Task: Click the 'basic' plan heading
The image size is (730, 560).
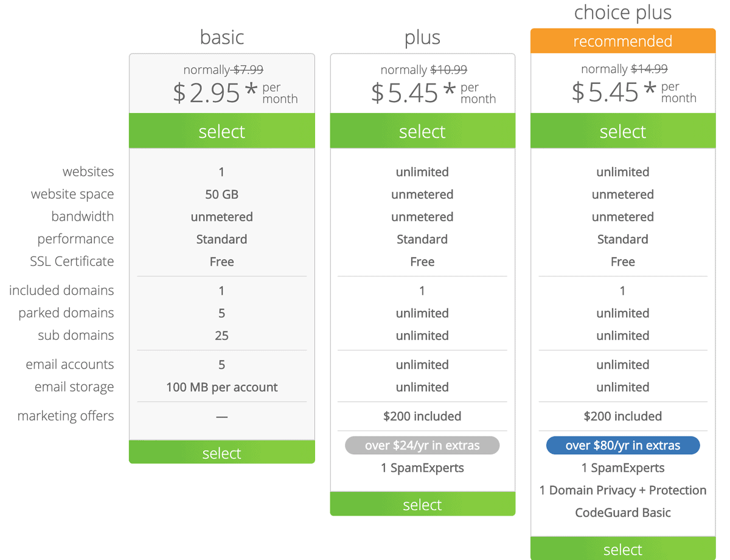Action: (x=222, y=37)
